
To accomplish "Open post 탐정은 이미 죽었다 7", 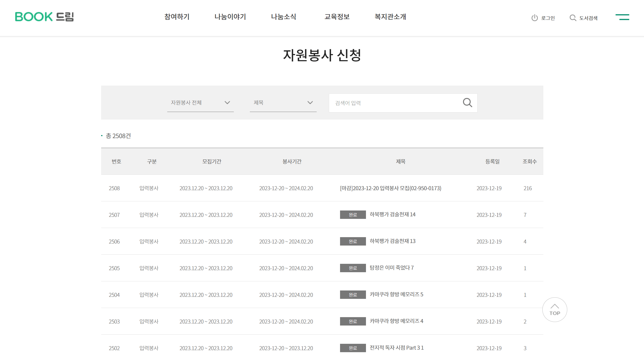I will tap(392, 268).
